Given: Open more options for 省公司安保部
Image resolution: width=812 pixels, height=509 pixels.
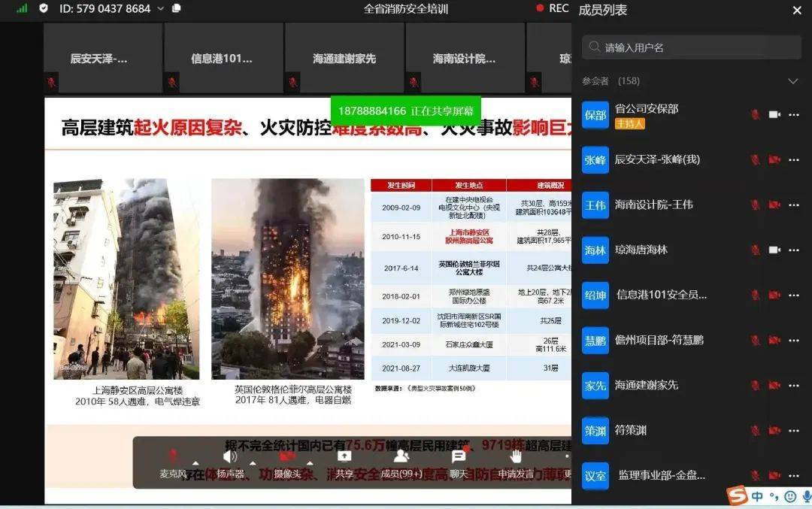Looking at the screenshot, I should 794,114.
